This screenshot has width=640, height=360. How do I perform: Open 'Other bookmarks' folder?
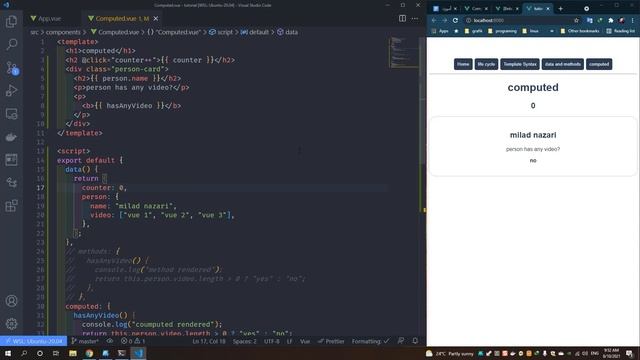coord(580,31)
